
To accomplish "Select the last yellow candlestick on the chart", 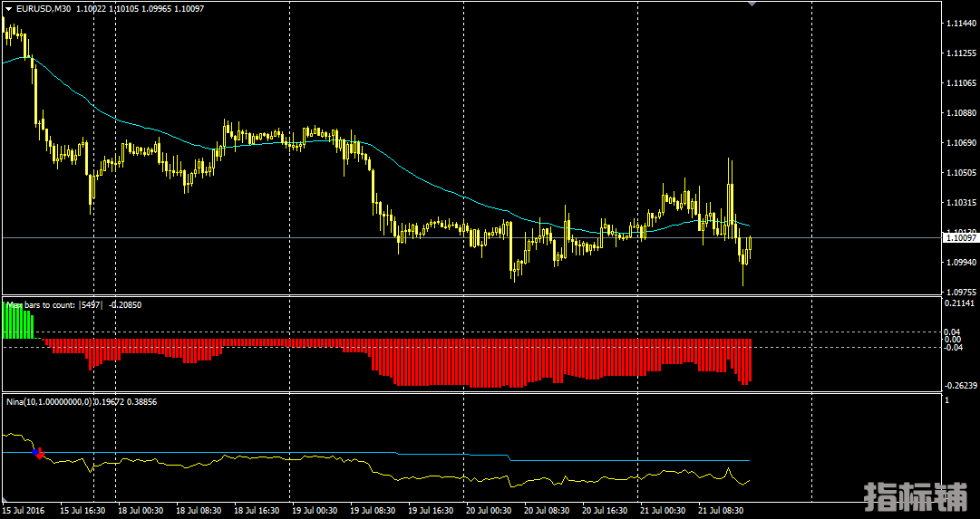I will click(750, 244).
